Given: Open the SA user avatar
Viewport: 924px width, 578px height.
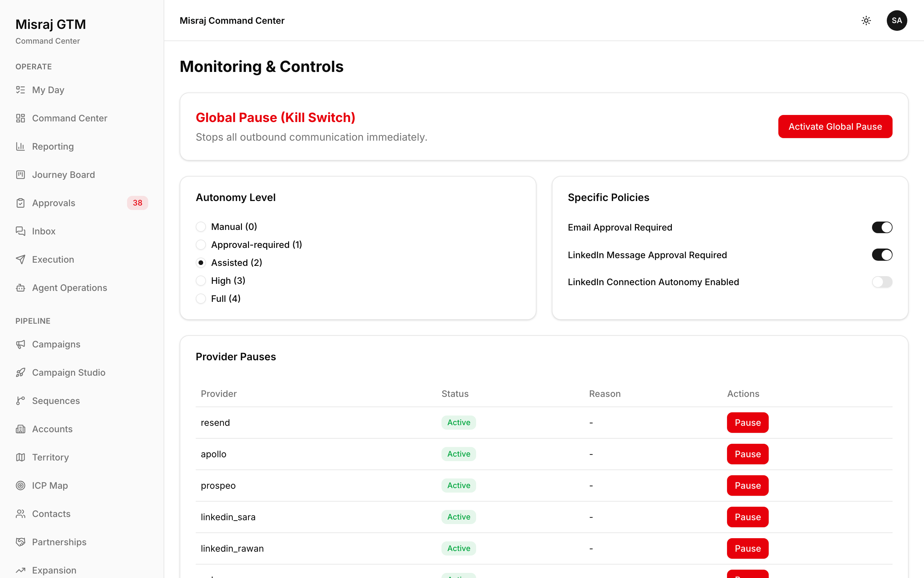Looking at the screenshot, I should (x=896, y=21).
